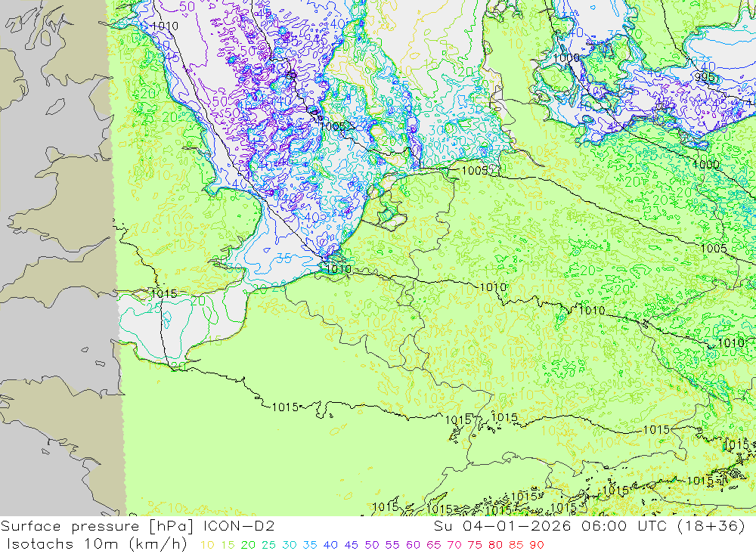Viewport: 756px width, 554px height.
Task: Click the 65 km/h isotach legend value
Action: pos(433,545)
